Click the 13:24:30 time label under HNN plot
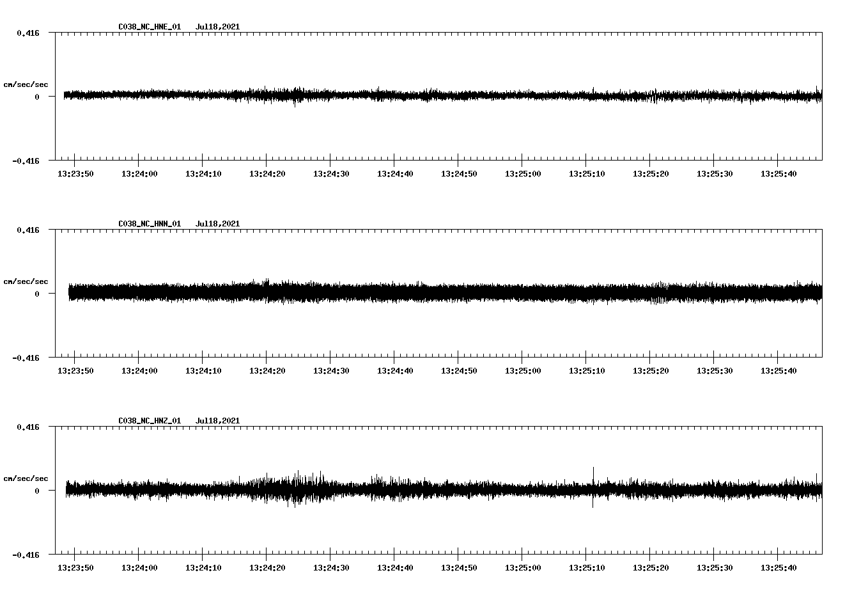Image resolution: width=868 pixels, height=591 pixels. (x=331, y=371)
